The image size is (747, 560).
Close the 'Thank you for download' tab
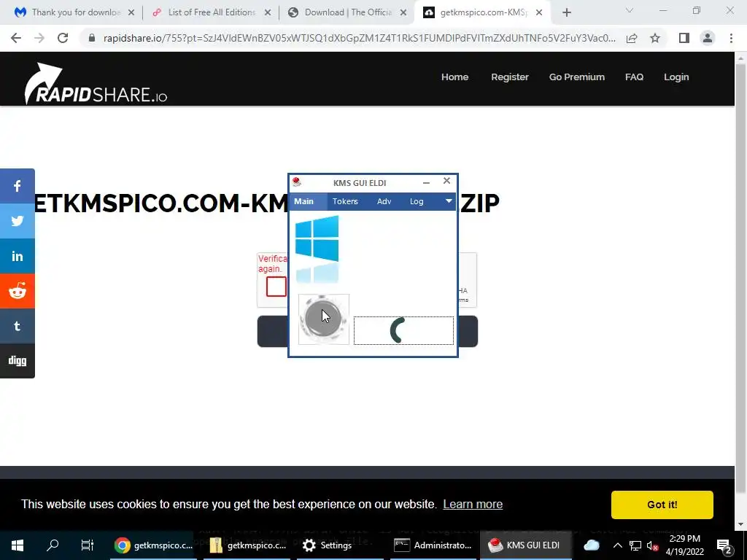coord(131,13)
